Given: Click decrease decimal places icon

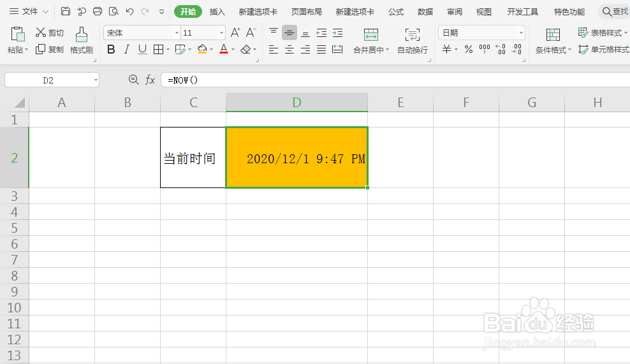Looking at the screenshot, I should coord(516,50).
